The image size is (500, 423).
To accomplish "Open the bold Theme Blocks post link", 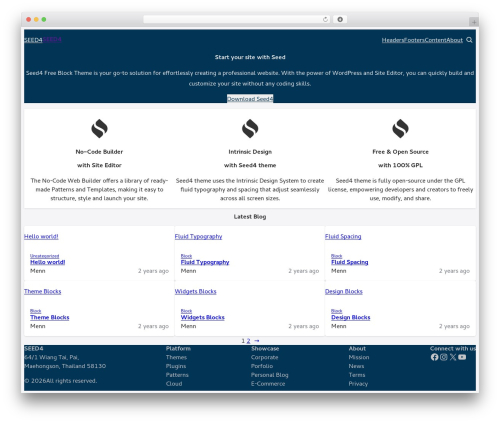I will point(50,317).
